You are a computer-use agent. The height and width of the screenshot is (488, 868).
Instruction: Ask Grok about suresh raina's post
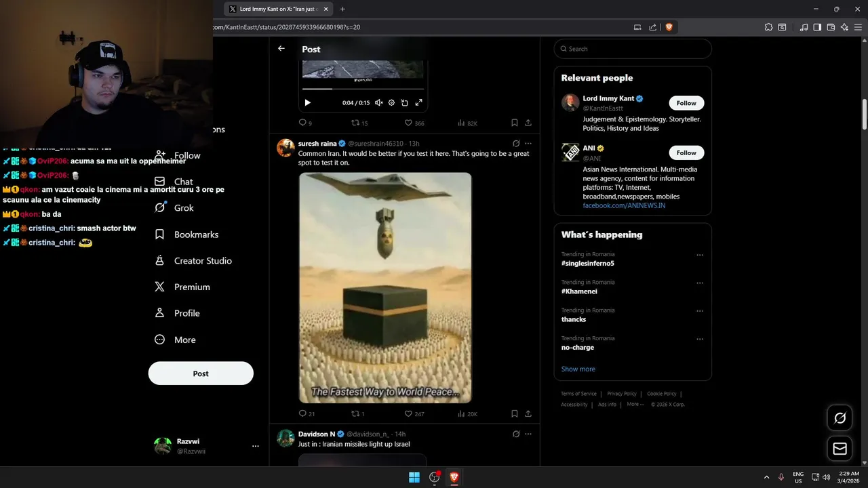516,144
